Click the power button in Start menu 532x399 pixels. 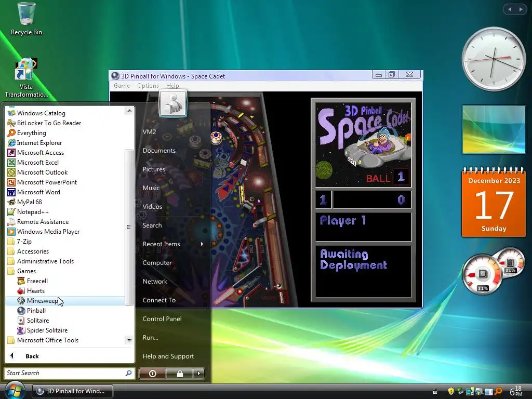(x=153, y=374)
